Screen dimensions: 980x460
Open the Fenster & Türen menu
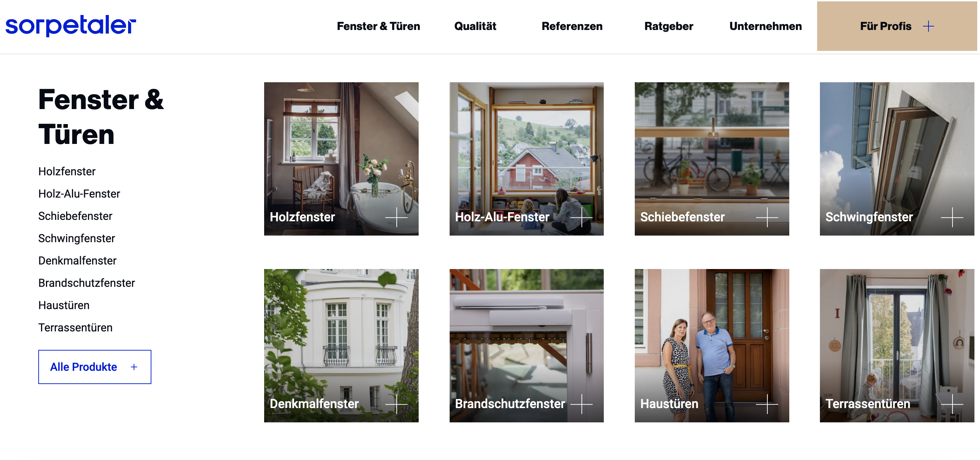pyautogui.click(x=378, y=26)
